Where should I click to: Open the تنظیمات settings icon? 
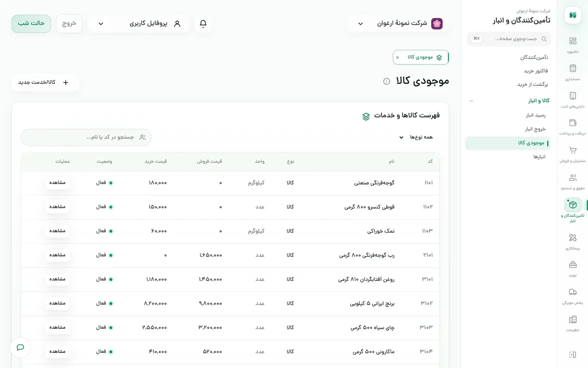(572, 319)
